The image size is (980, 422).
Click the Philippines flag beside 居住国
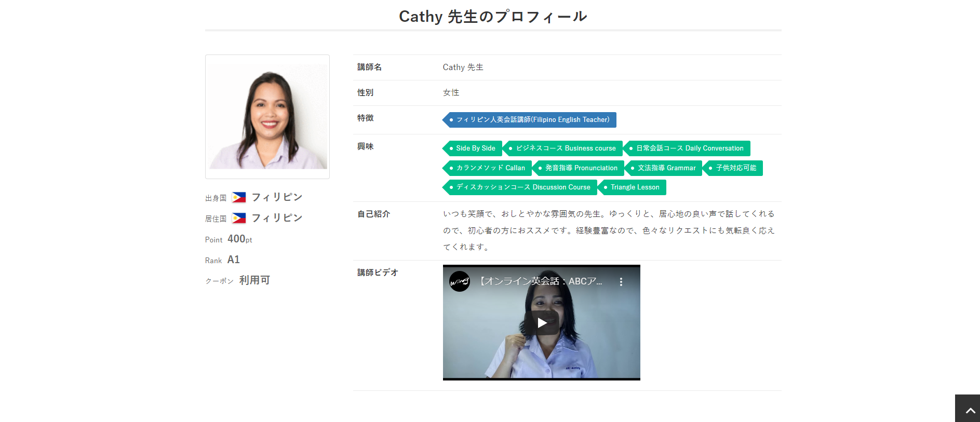click(x=239, y=218)
